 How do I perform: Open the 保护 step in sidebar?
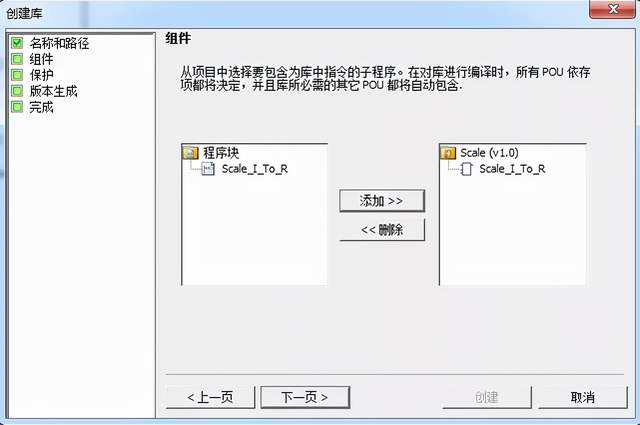coord(41,75)
